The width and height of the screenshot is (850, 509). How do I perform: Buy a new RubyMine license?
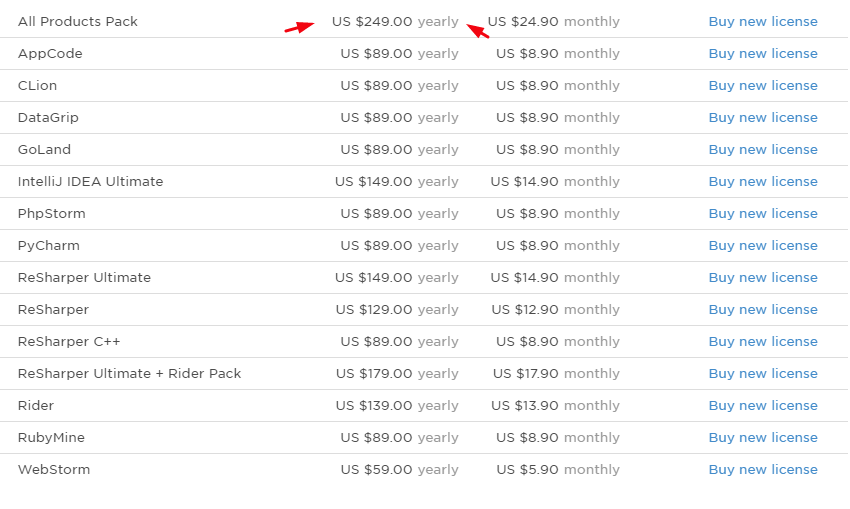click(763, 437)
